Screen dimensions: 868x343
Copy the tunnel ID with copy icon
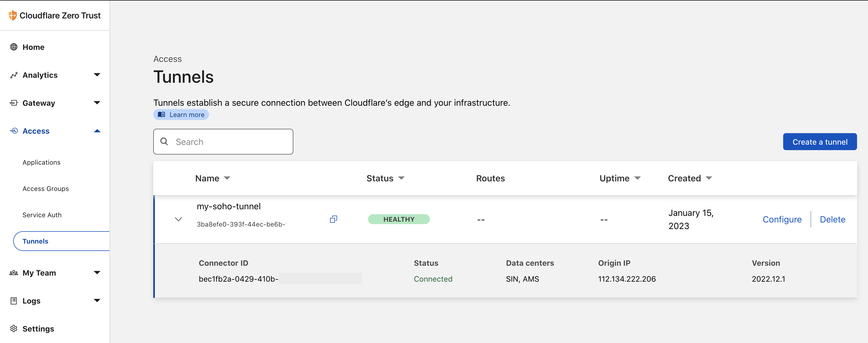pyautogui.click(x=333, y=219)
